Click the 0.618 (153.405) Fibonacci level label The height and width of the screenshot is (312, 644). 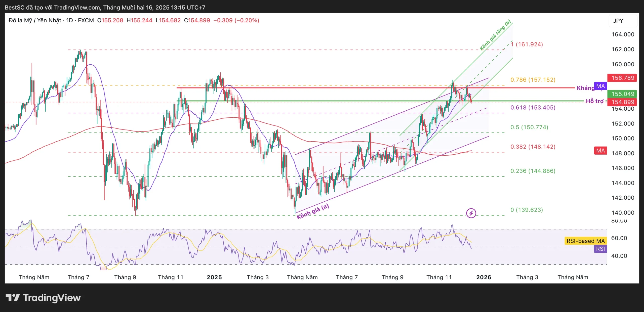pyautogui.click(x=533, y=108)
